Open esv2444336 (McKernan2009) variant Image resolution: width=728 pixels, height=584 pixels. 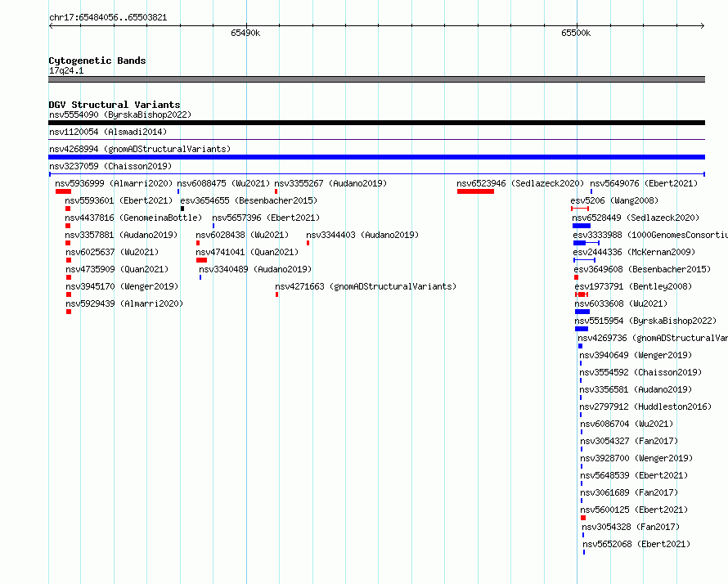pos(634,252)
